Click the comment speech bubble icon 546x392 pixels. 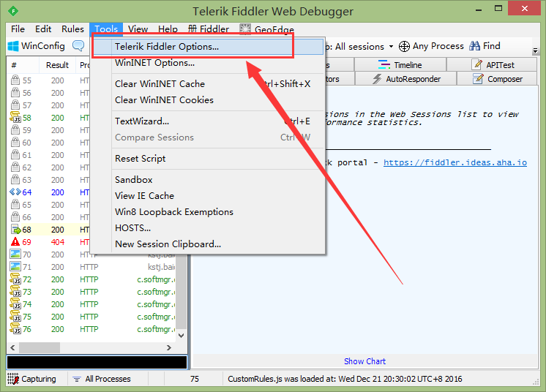(78, 46)
